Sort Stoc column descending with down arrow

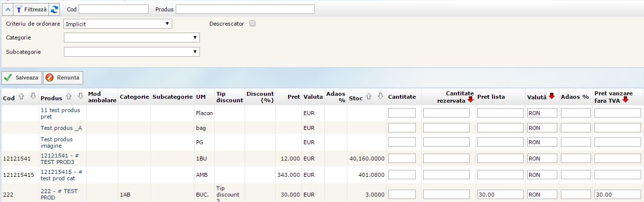tap(379, 97)
